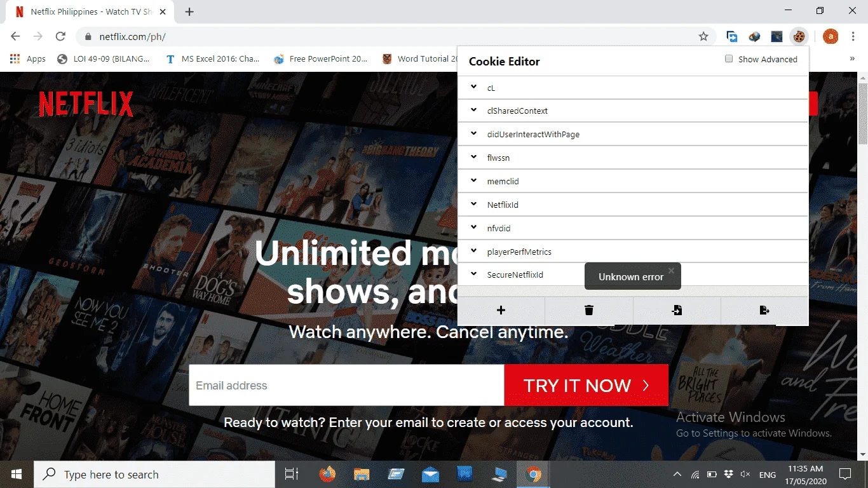Select the Netflix Philippines browser tab
This screenshot has width=868, height=488.
pos(89,12)
